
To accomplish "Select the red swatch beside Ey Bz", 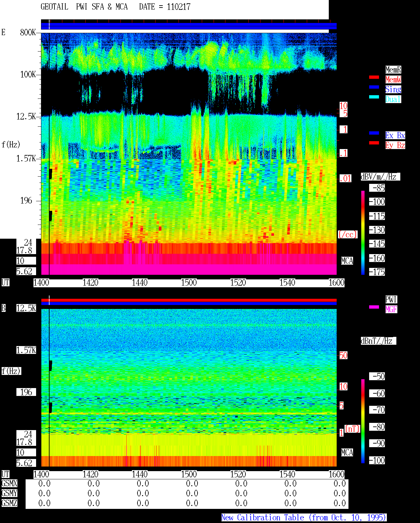I will (x=374, y=143).
